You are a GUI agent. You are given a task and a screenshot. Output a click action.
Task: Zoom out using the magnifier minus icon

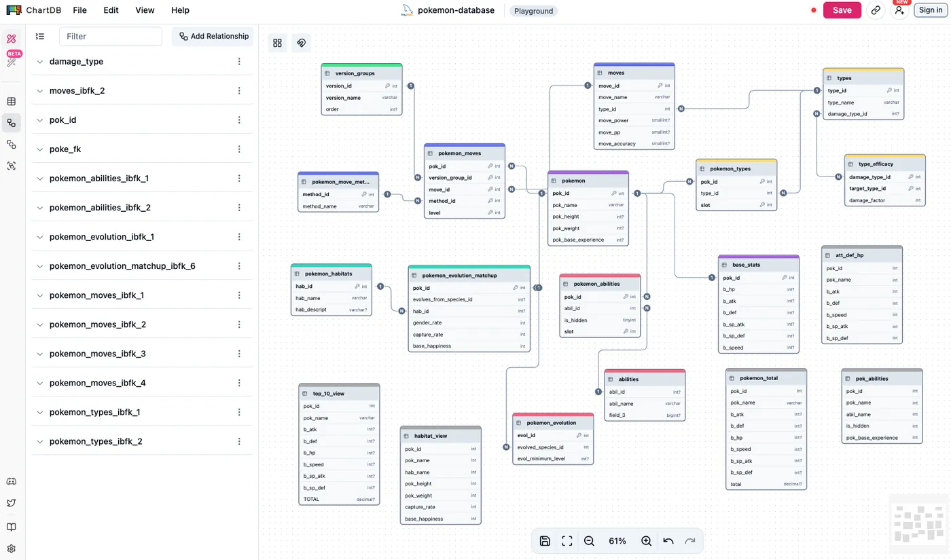coord(589,541)
